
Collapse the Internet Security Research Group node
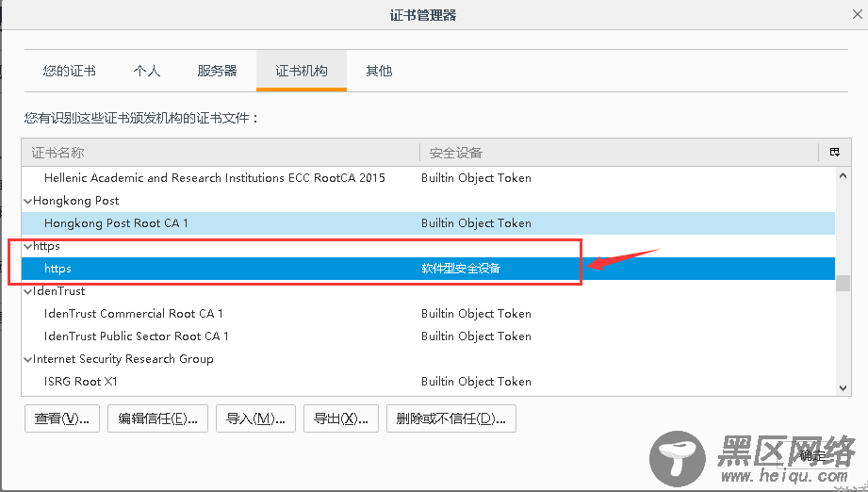click(27, 360)
